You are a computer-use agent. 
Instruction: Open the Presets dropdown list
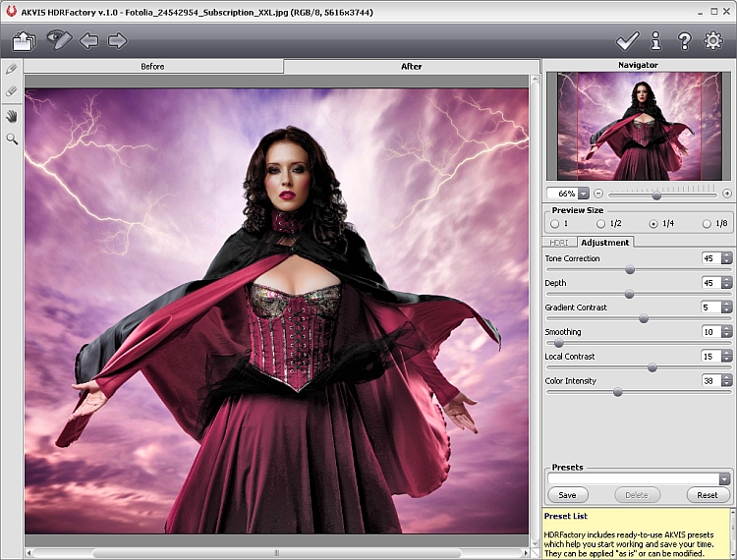(724, 479)
